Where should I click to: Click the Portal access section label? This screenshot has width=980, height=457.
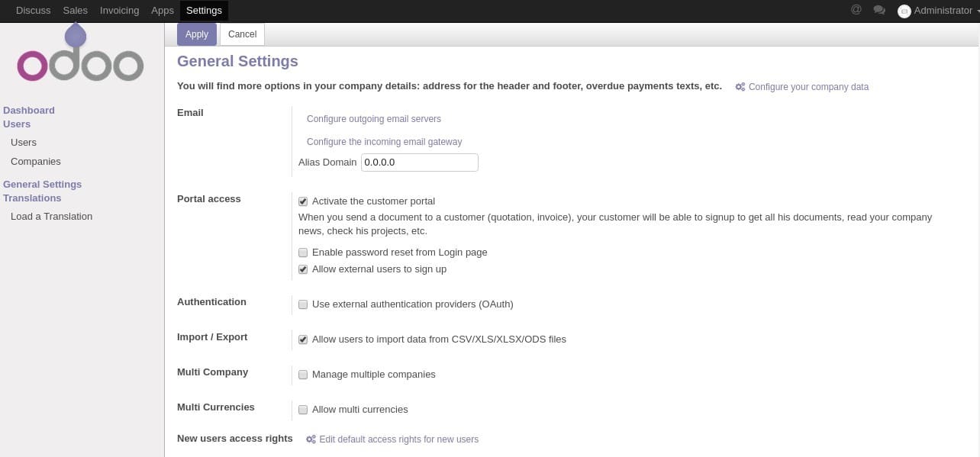209,199
